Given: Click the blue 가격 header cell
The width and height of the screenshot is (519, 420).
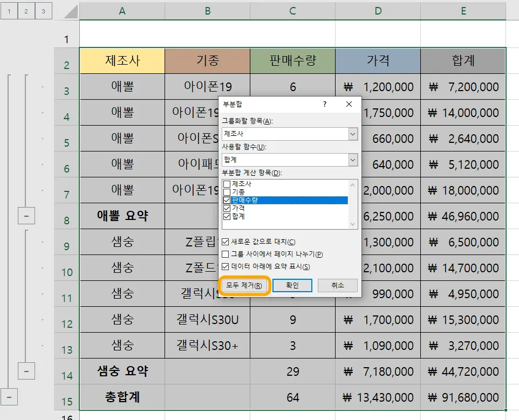Looking at the screenshot, I should 378,61.
